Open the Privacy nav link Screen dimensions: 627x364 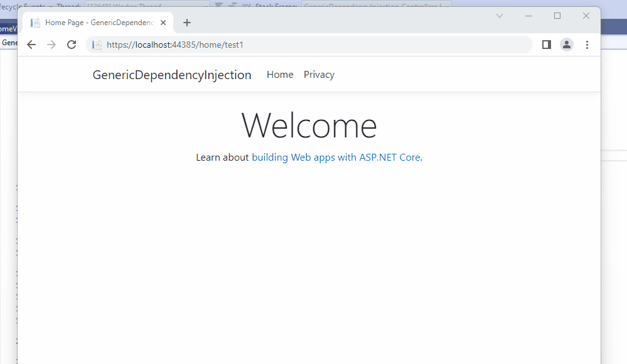[319, 75]
